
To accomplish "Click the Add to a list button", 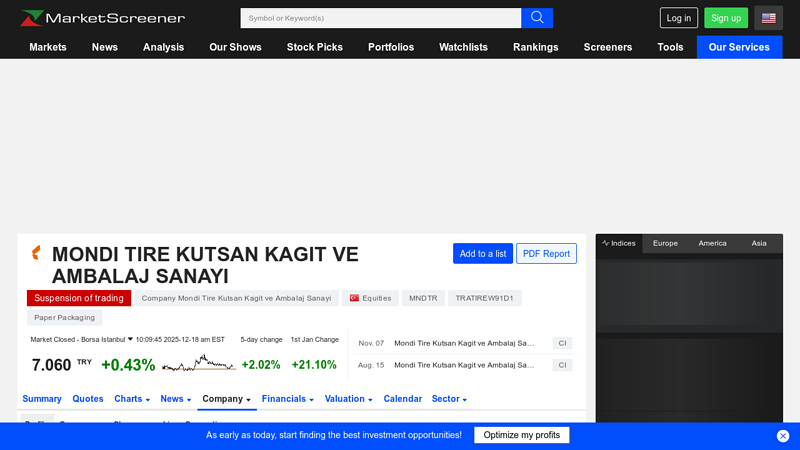I will (x=483, y=254).
